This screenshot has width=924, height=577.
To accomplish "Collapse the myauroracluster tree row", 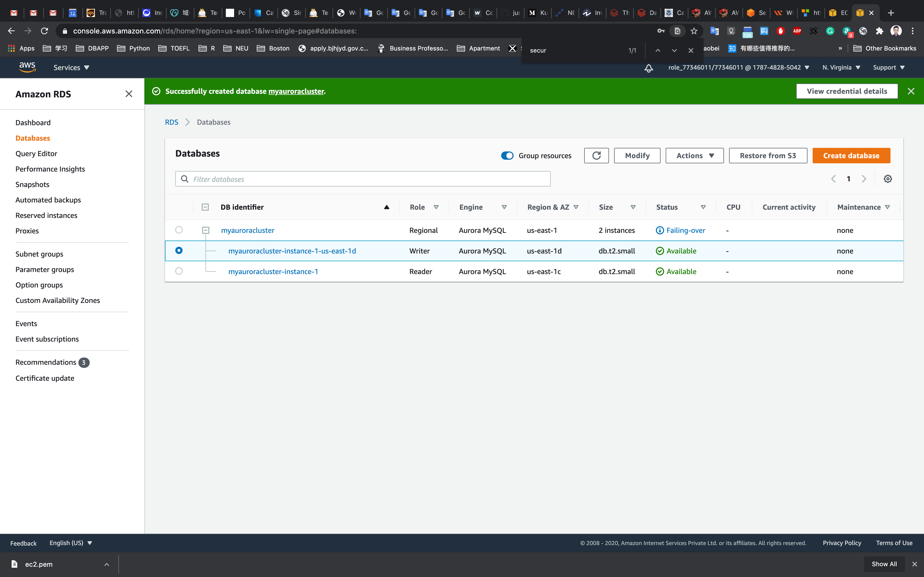I will click(205, 230).
